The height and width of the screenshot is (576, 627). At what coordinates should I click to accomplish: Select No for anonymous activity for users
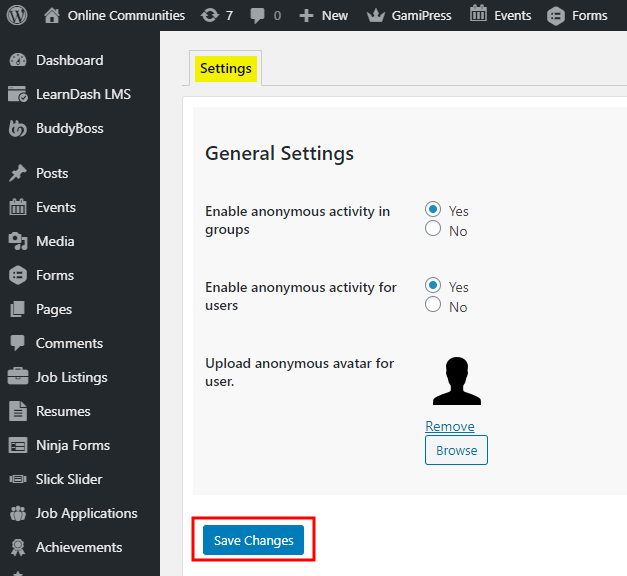click(x=433, y=305)
